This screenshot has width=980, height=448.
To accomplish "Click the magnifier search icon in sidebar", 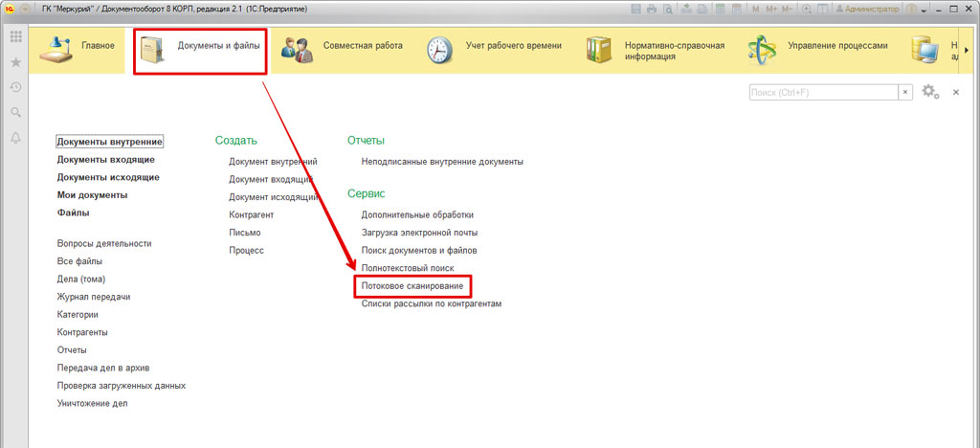I will [15, 113].
